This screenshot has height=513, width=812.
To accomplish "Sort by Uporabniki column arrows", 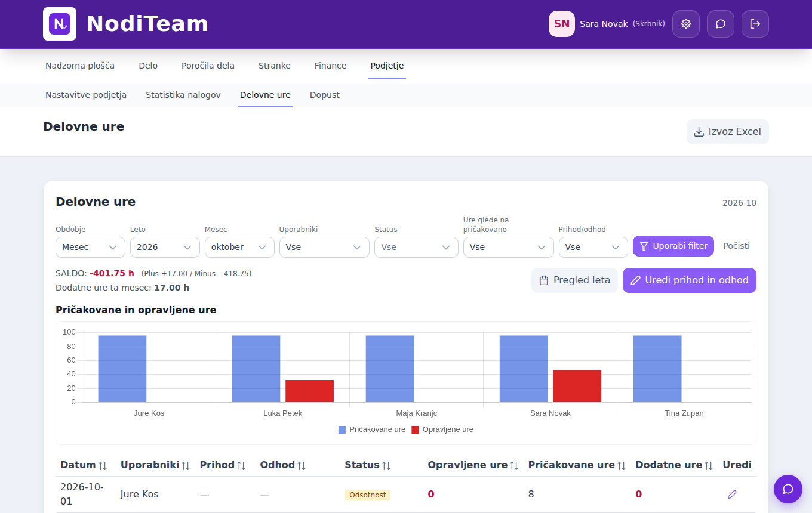I will (x=186, y=465).
